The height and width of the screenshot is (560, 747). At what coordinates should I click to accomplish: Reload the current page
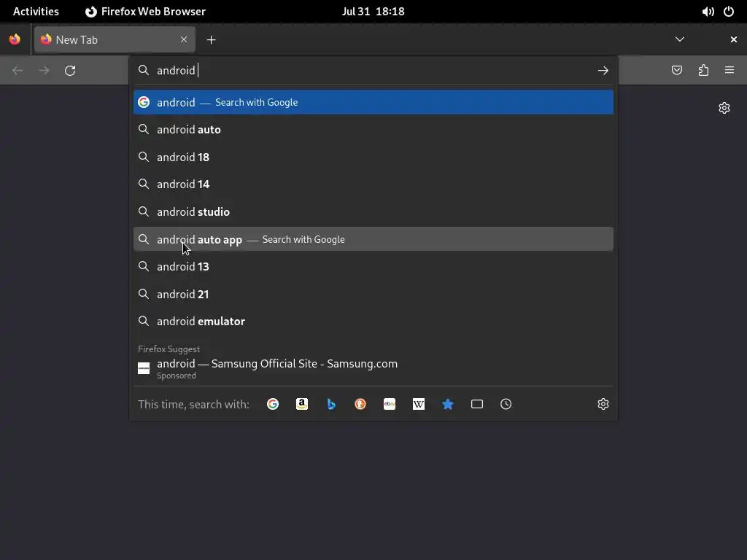coord(70,71)
